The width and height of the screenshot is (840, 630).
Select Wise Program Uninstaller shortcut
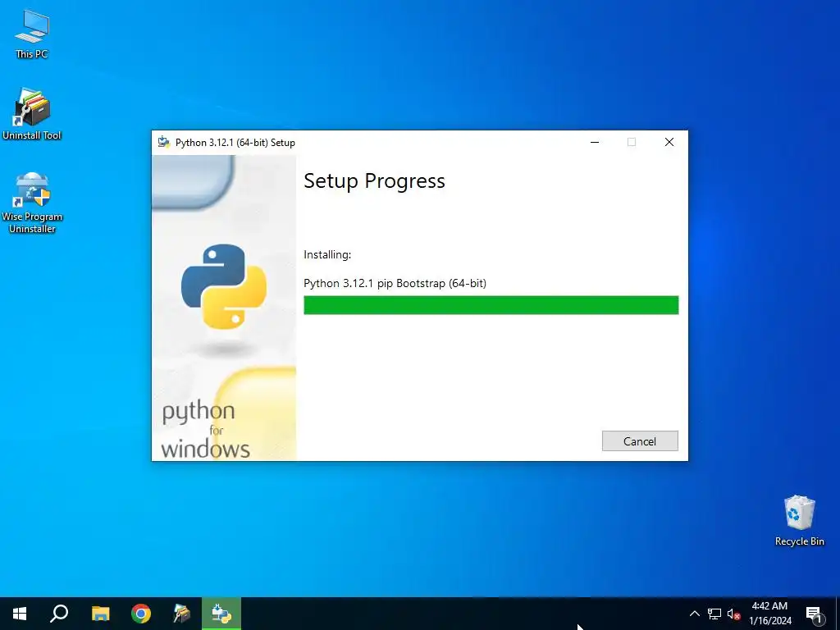point(32,203)
